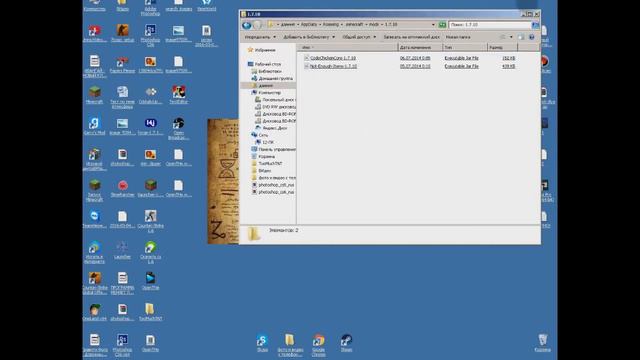Open the view options dropdown arrow
Screen dimensions: 640x360
[x=511, y=37]
